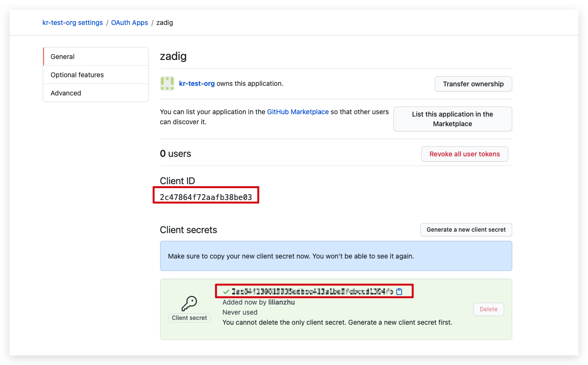The width and height of the screenshot is (588, 365).
Task: Copy the client secret using clipboard icon
Action: pos(399,291)
